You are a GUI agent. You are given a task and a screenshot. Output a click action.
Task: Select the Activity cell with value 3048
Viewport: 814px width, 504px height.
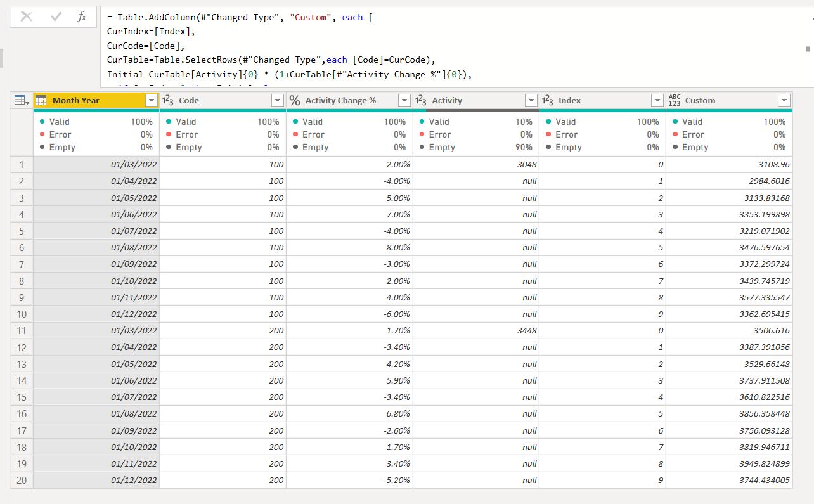476,164
